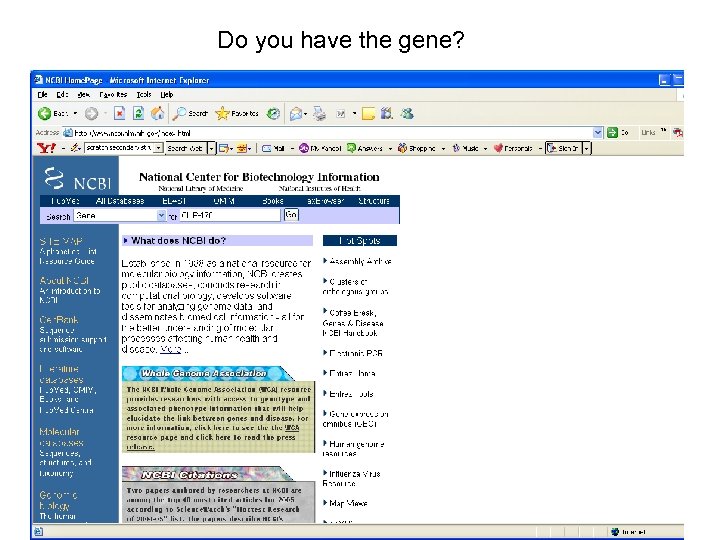The width and height of the screenshot is (720, 540).
Task: Click the Sign In toolbar button
Action: [x=564, y=148]
